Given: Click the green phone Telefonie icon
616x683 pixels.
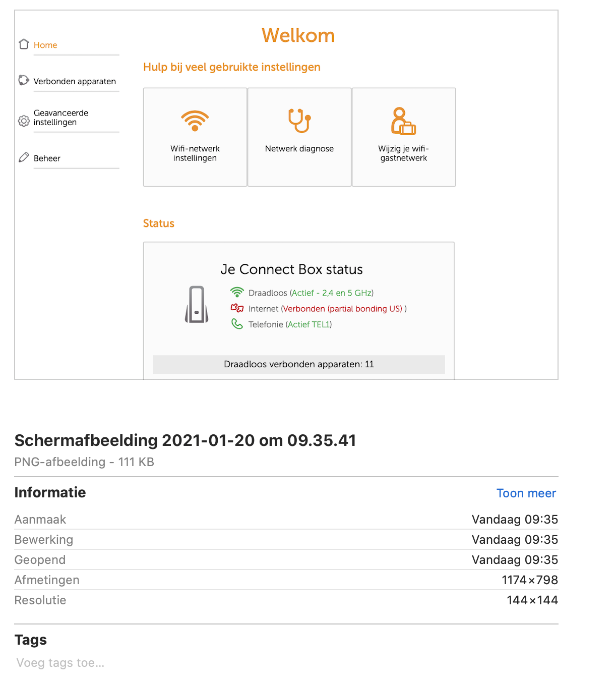Looking at the screenshot, I should [x=237, y=324].
